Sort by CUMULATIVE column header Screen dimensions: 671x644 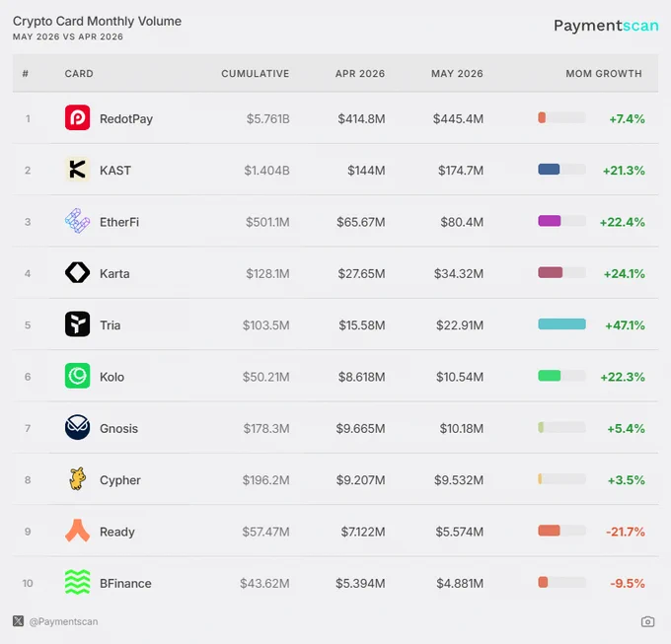point(255,74)
